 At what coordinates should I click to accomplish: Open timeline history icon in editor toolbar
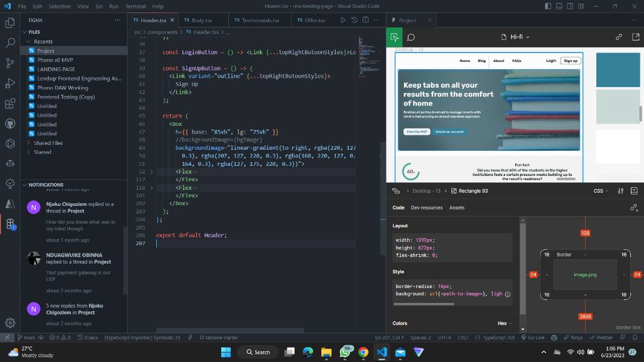point(354,20)
